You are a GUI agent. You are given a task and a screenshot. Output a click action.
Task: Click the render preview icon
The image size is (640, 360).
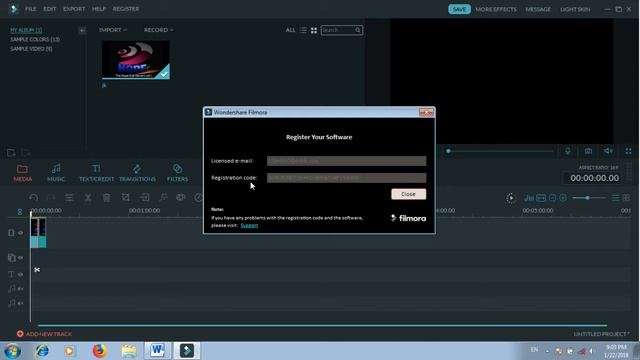click(x=511, y=198)
